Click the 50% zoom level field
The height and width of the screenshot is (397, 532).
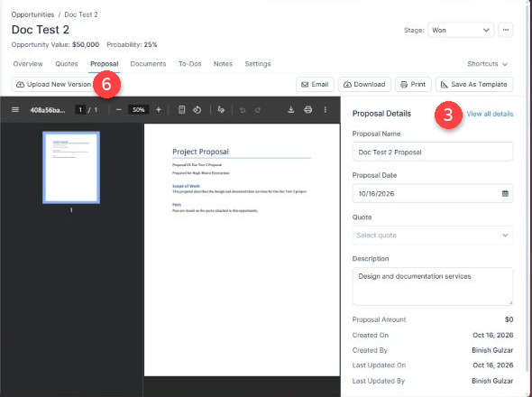139,110
